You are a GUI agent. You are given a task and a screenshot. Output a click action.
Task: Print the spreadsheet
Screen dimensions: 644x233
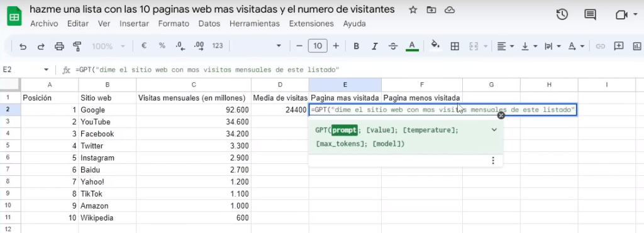pyautogui.click(x=60, y=46)
